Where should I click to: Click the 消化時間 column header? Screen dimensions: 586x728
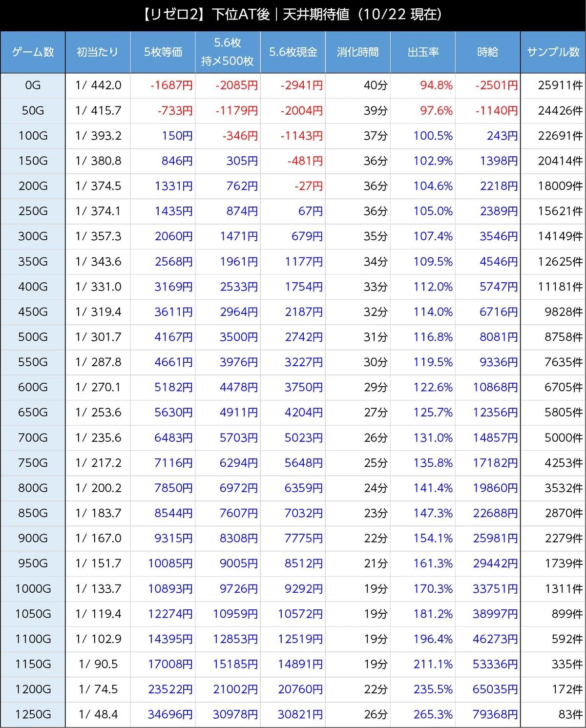[x=357, y=52]
